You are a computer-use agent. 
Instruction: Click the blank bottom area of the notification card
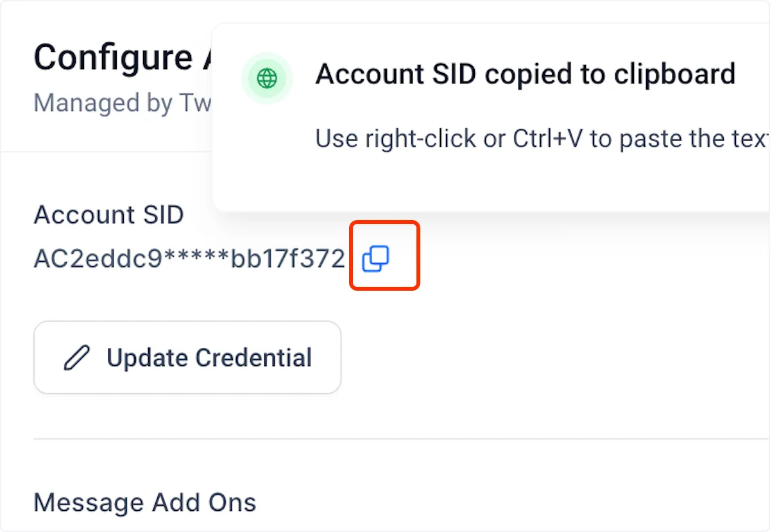(x=488, y=186)
